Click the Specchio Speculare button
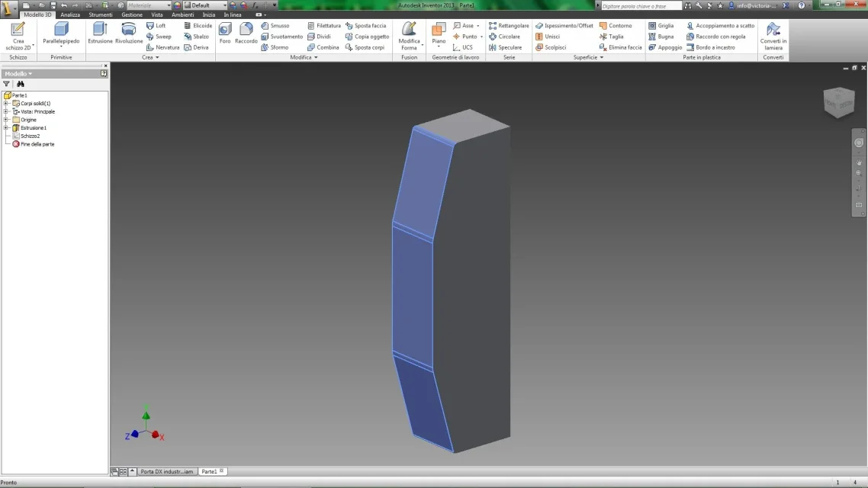 (x=506, y=47)
